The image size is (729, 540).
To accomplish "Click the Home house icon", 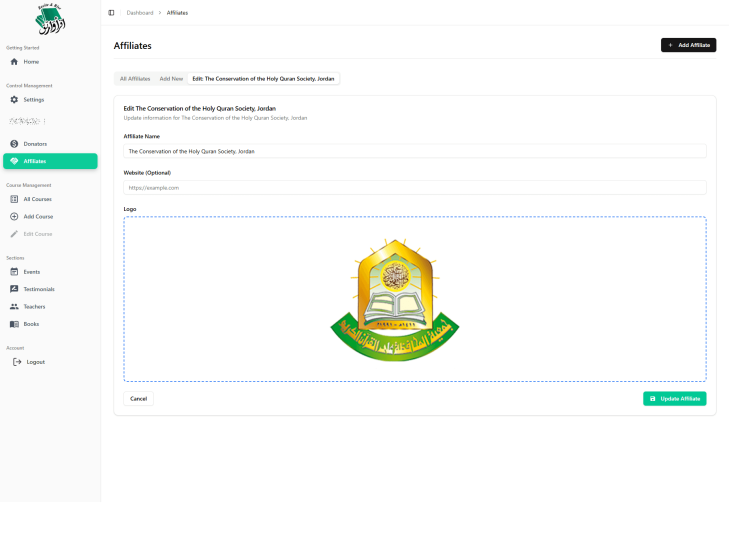I will (x=14, y=61).
